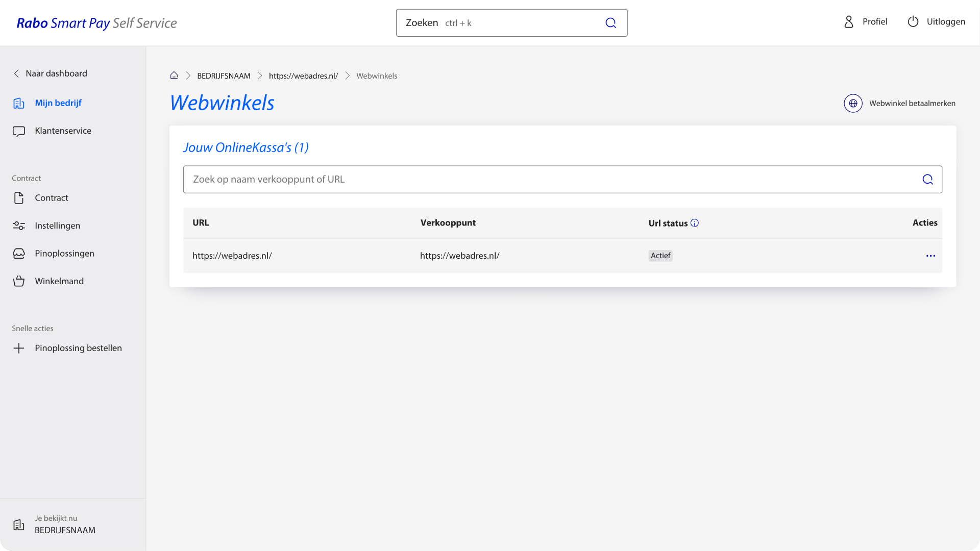Open BEDRIJFSNAAM from the breadcrumb
Image resolution: width=980 pixels, height=551 pixels.
(x=224, y=76)
